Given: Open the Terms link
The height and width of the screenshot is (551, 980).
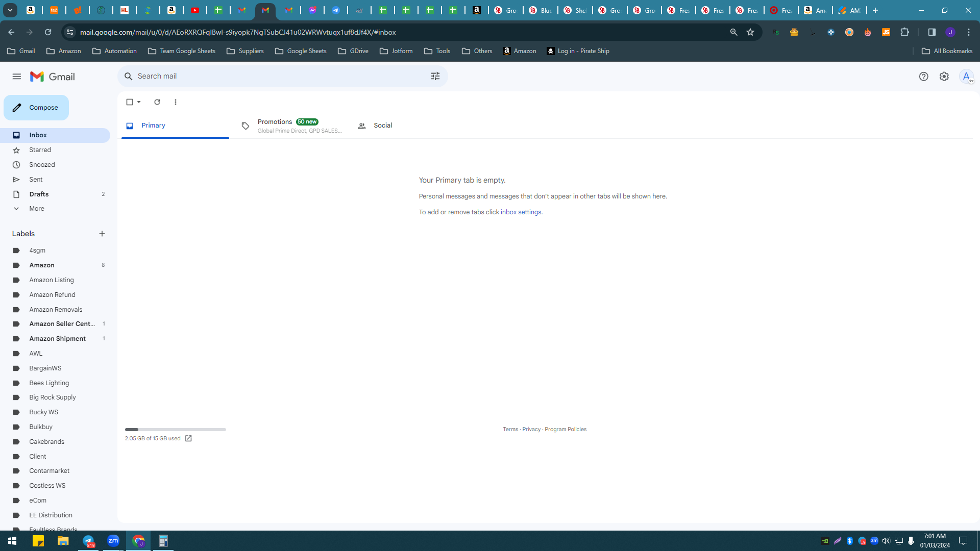Looking at the screenshot, I should 510,430.
